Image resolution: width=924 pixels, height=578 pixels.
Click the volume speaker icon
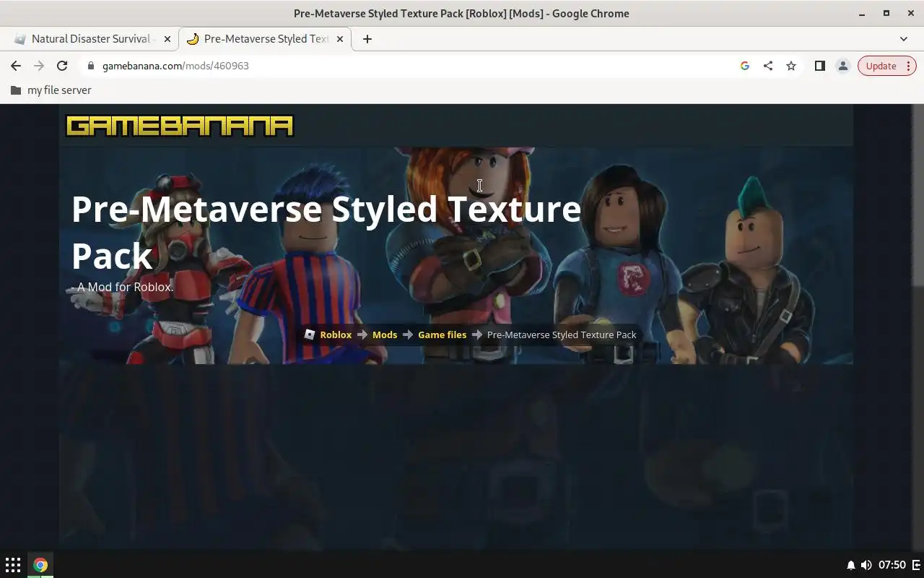[x=866, y=565]
